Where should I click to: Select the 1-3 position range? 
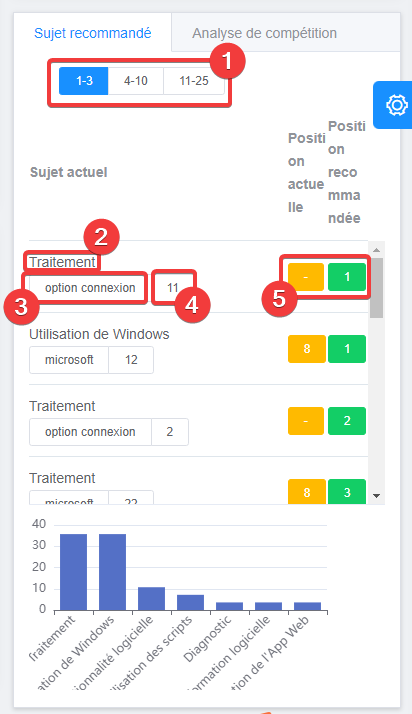(84, 81)
